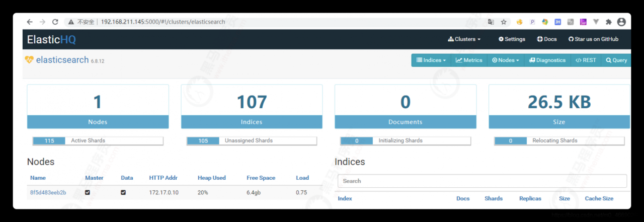Sort nodes by Load column
Image resolution: width=644 pixels, height=222 pixels.
[302, 178]
